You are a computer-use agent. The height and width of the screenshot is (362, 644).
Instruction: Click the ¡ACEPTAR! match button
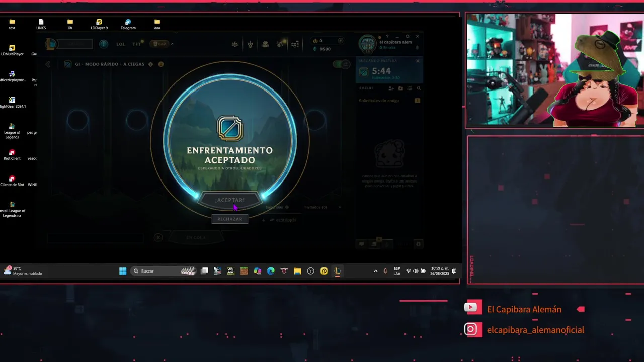[x=230, y=200]
